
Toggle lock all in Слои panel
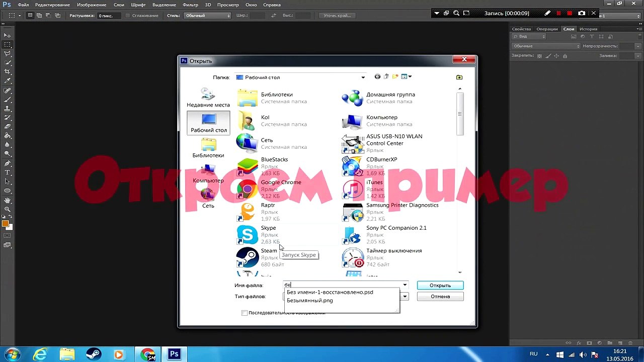(x=564, y=55)
